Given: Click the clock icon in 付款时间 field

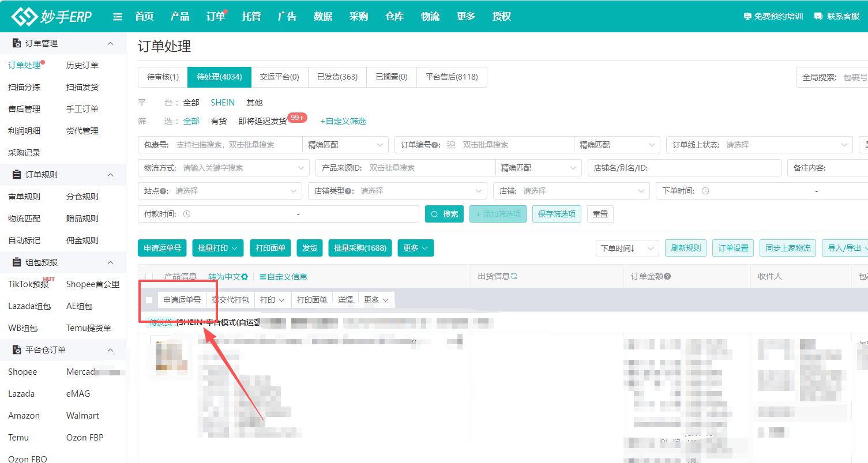Looking at the screenshot, I should [186, 214].
